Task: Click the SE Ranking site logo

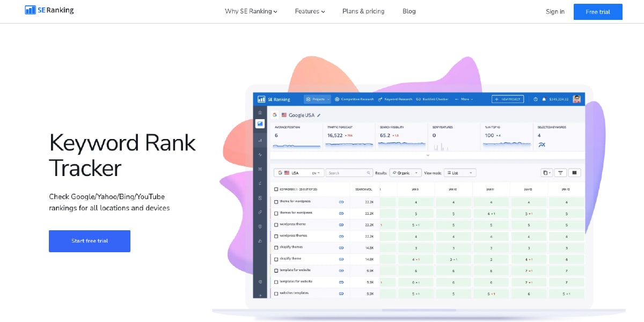Action: coord(49,10)
